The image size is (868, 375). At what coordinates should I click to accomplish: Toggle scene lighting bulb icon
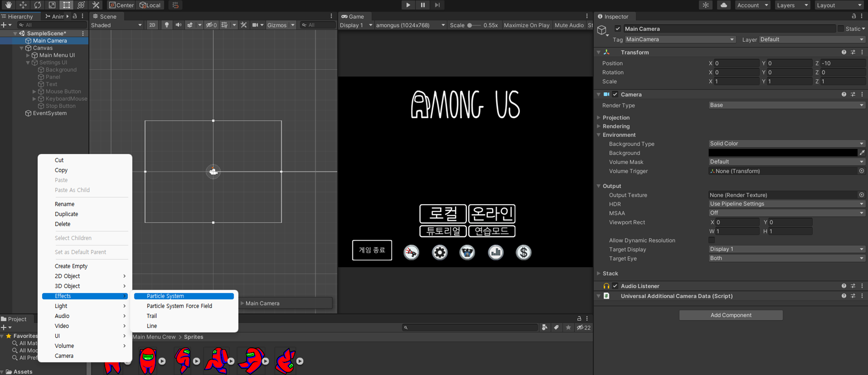click(167, 25)
